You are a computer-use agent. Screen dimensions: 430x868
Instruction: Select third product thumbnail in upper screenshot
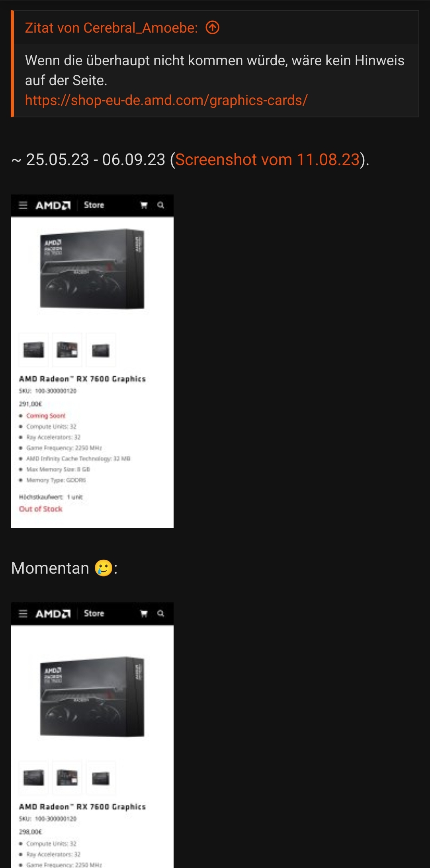pyautogui.click(x=101, y=350)
